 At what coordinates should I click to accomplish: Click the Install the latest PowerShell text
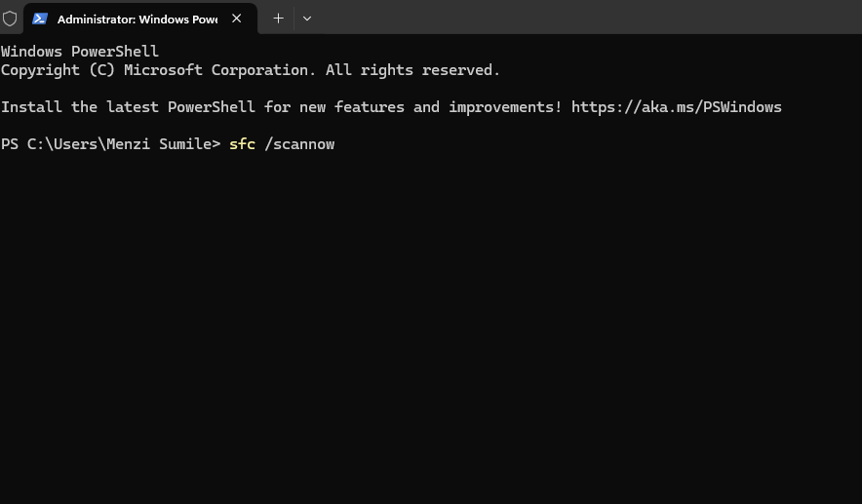(128, 106)
